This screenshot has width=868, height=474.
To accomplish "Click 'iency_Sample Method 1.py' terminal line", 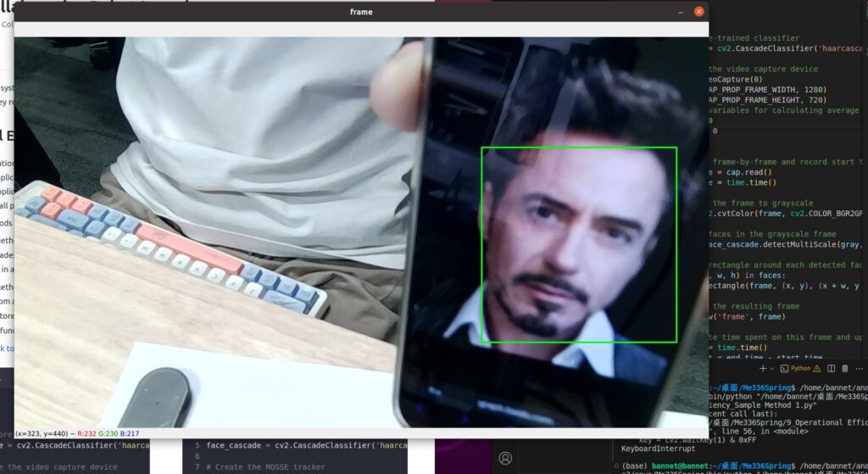I will 763,405.
